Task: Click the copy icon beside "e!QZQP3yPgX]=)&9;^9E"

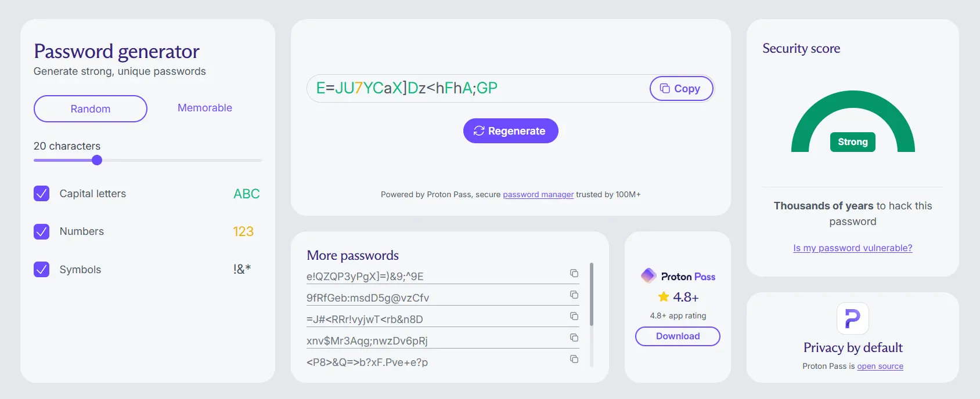Action: click(574, 273)
